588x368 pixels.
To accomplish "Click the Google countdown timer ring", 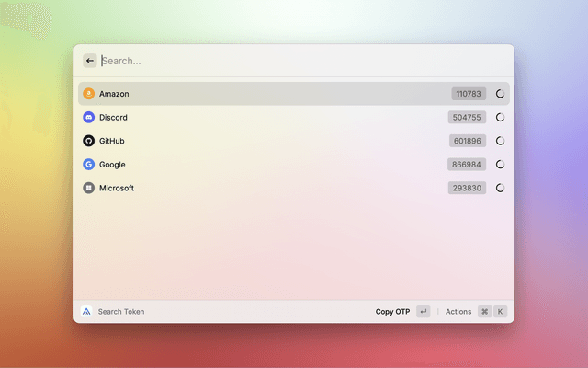I will click(501, 165).
